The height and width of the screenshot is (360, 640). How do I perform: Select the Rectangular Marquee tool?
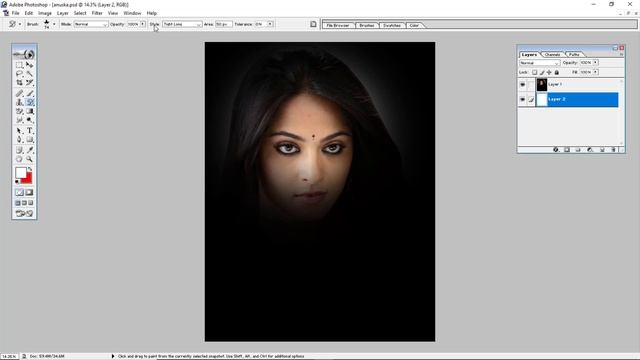tap(19, 65)
